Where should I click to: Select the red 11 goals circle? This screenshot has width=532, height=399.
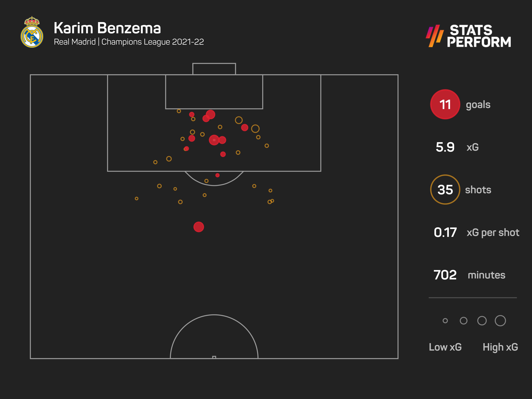point(445,104)
